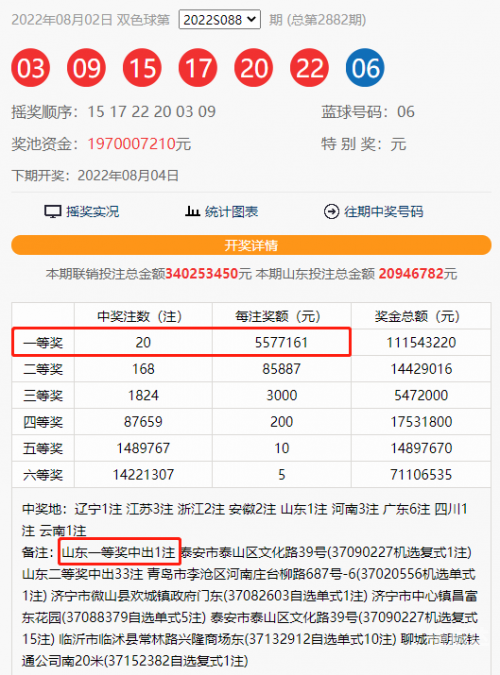The height and width of the screenshot is (675, 500).
Task: Click the red ball number 09
Action: point(86,68)
